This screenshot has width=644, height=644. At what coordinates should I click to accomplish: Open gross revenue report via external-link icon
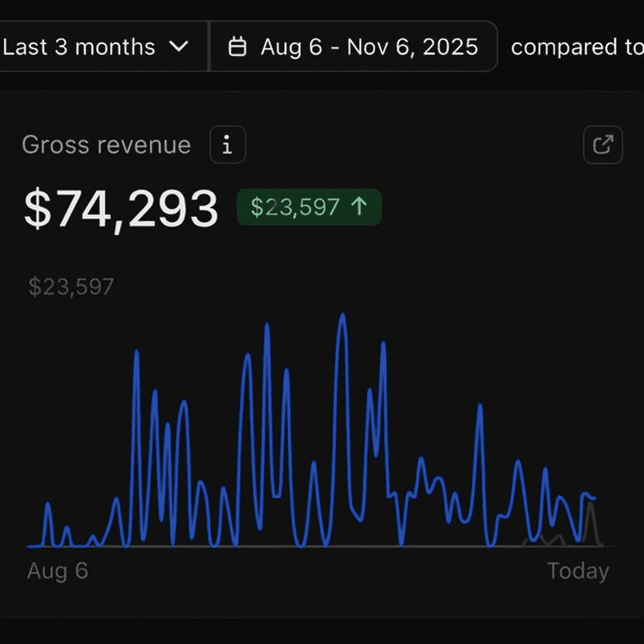pyautogui.click(x=602, y=145)
